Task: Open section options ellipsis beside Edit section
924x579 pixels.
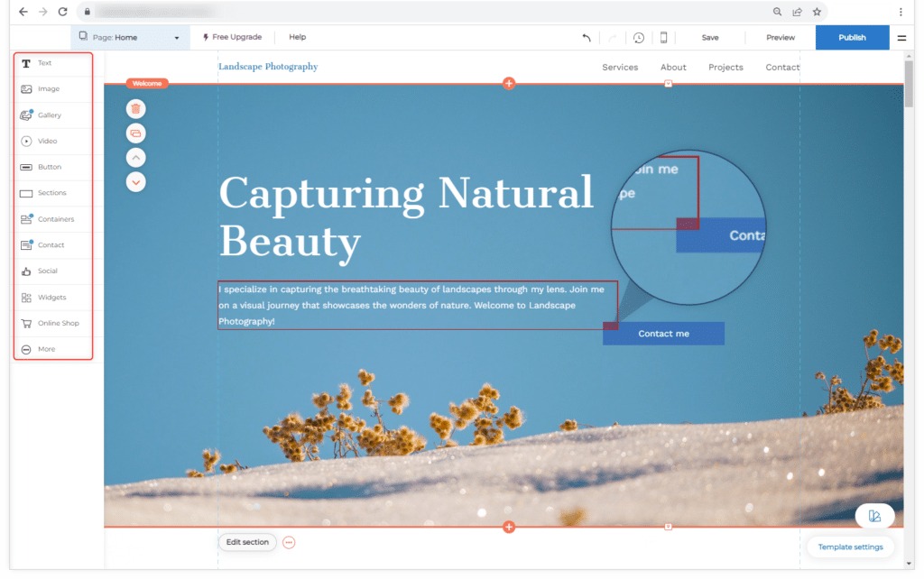Action: point(289,542)
